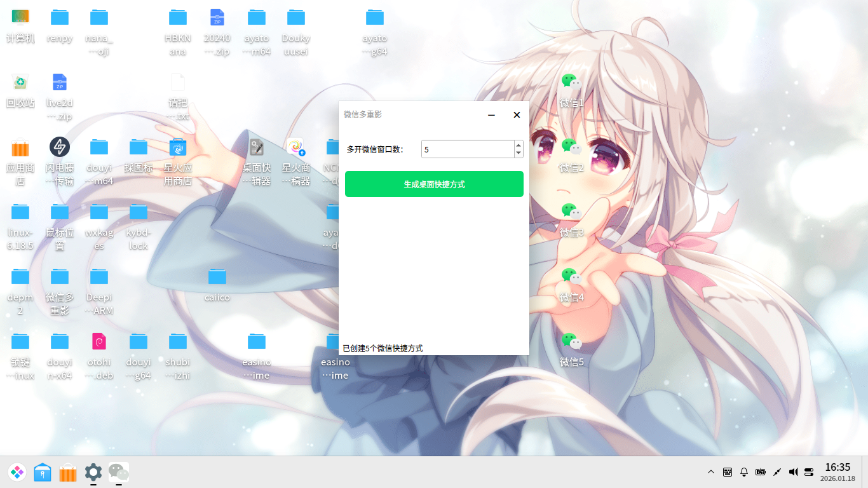Select the live2d zip archive
The height and width of the screenshot is (488, 868).
click(60, 97)
